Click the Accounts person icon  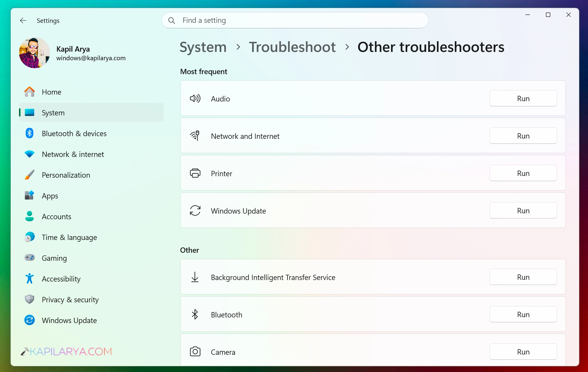pyautogui.click(x=29, y=216)
